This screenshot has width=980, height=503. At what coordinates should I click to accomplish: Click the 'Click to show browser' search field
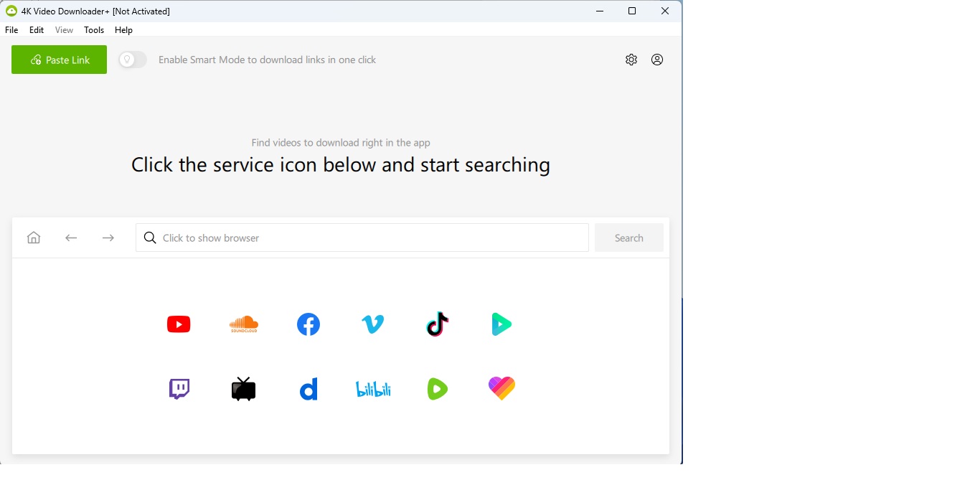[x=362, y=238]
